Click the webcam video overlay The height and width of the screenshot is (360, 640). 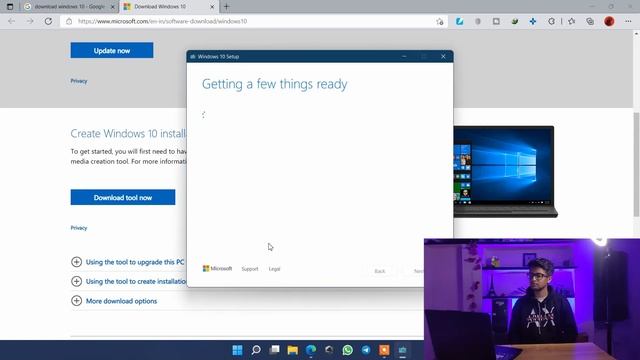click(532, 299)
